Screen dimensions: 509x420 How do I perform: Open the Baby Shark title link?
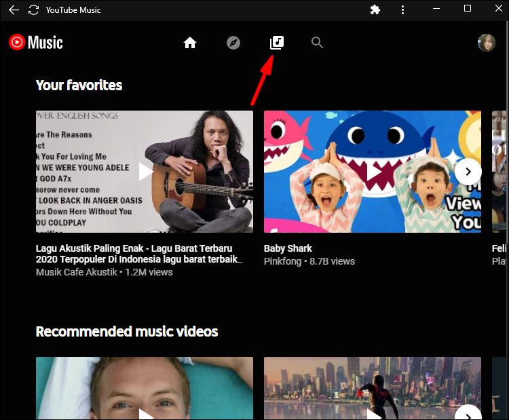pyautogui.click(x=288, y=248)
